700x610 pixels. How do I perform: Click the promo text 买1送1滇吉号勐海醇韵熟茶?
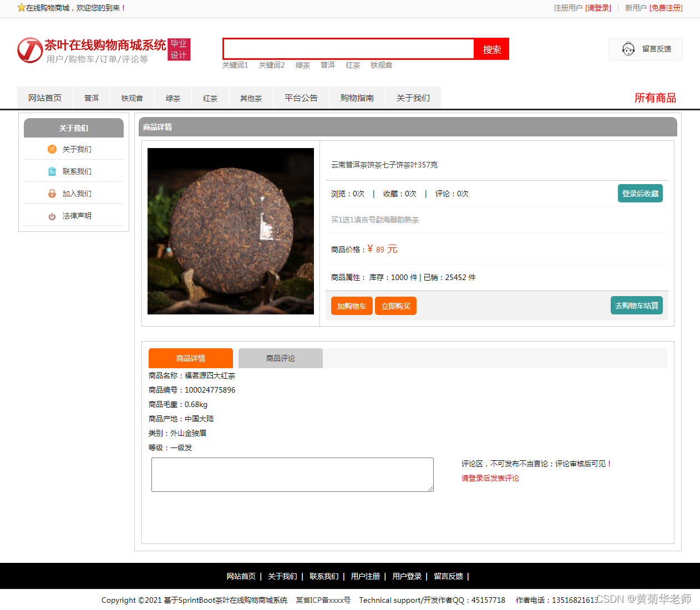[x=375, y=220]
